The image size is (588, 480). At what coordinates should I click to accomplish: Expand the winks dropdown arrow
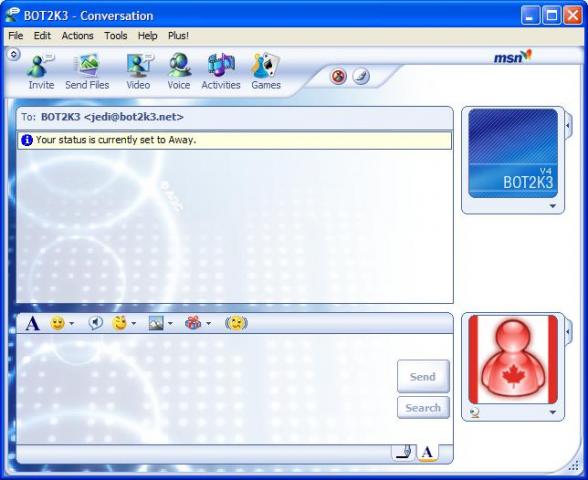tap(134, 324)
